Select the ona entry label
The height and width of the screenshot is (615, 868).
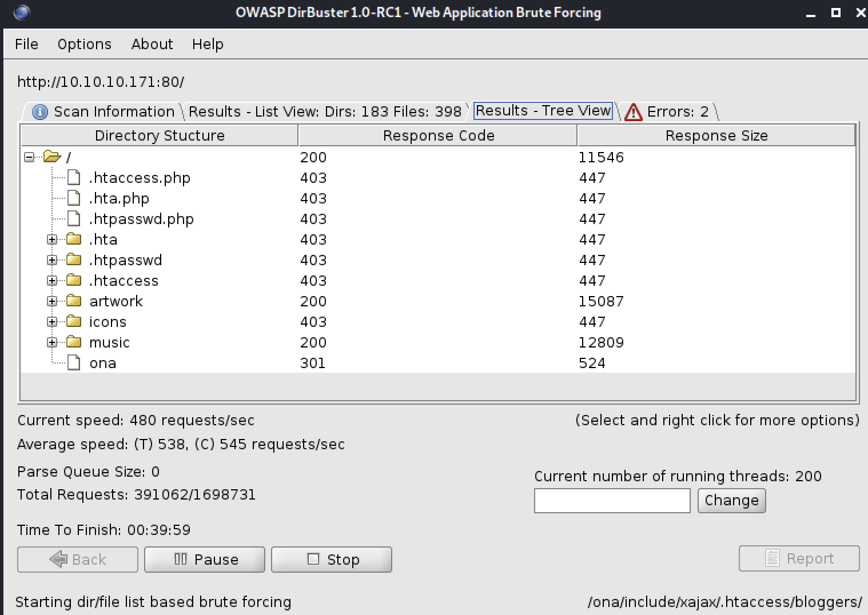pos(103,363)
